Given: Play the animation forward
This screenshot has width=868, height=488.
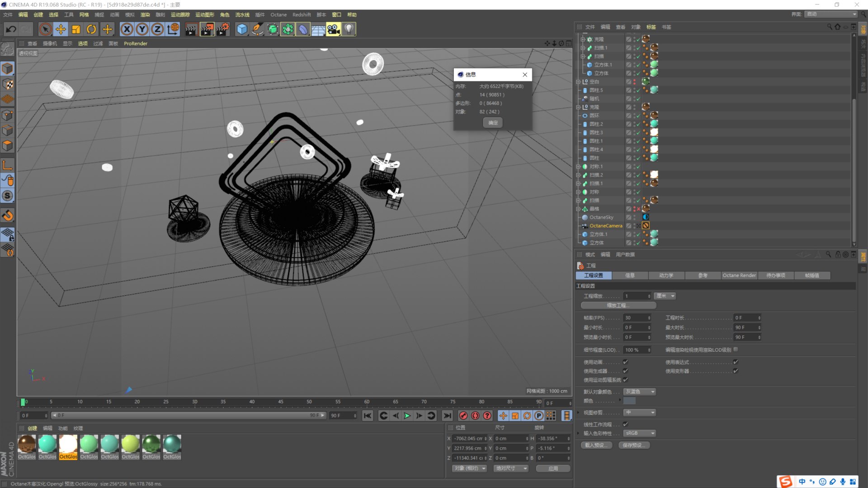Looking at the screenshot, I should (x=407, y=416).
